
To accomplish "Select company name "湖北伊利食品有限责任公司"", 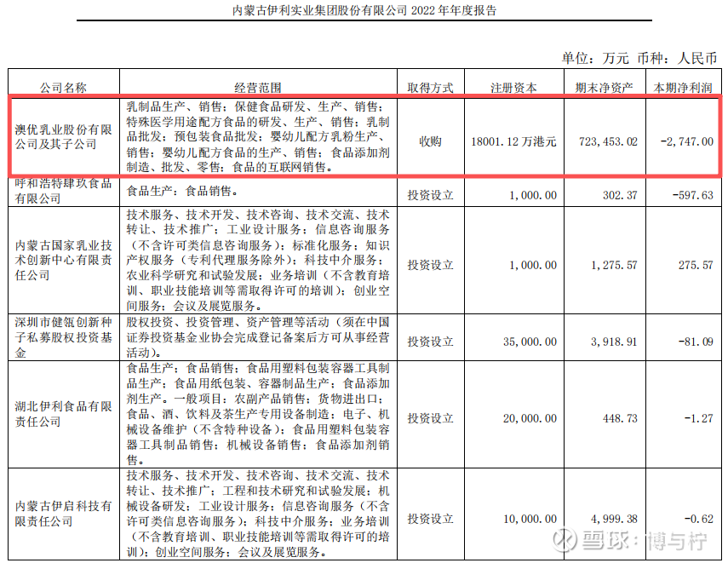I will click(x=63, y=414).
